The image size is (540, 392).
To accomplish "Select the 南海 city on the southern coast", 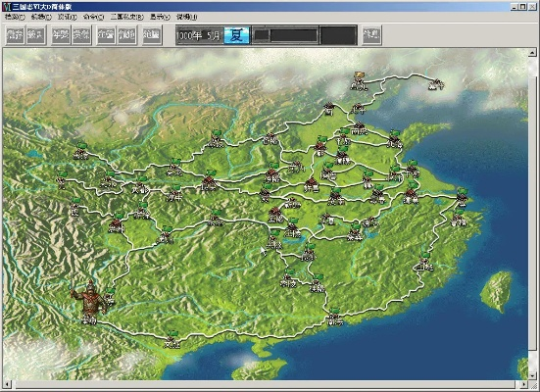I will coord(335,317).
